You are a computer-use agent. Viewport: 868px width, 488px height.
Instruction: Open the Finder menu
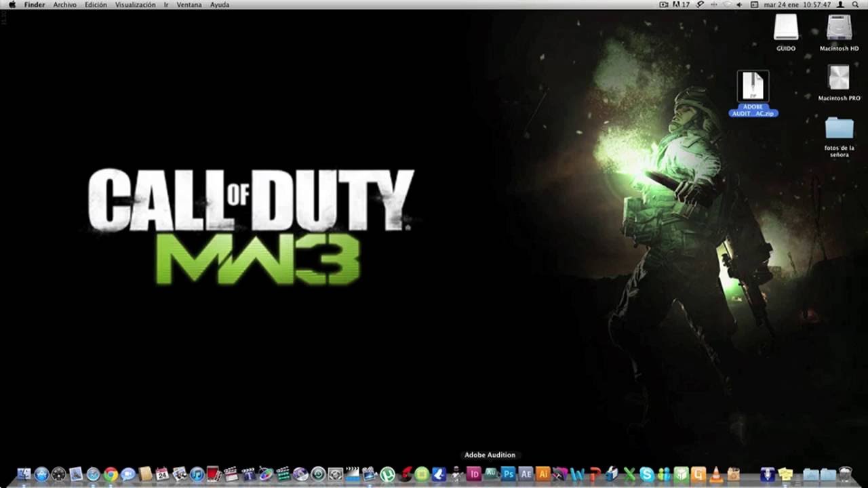pos(35,5)
